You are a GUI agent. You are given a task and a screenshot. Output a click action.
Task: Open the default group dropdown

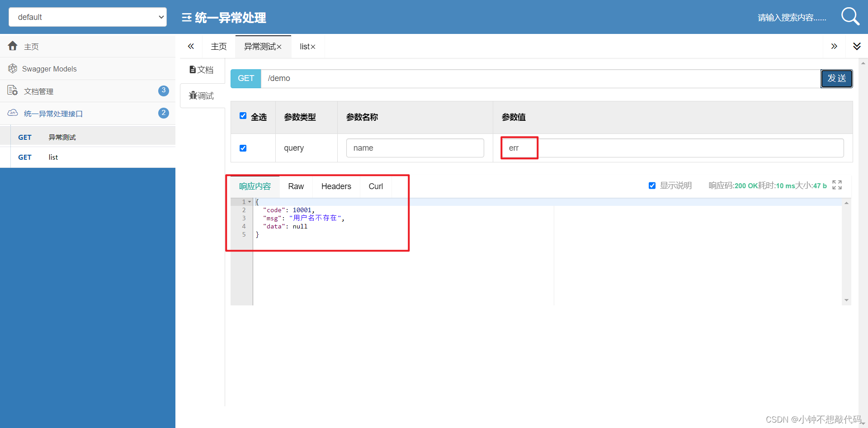(x=88, y=17)
